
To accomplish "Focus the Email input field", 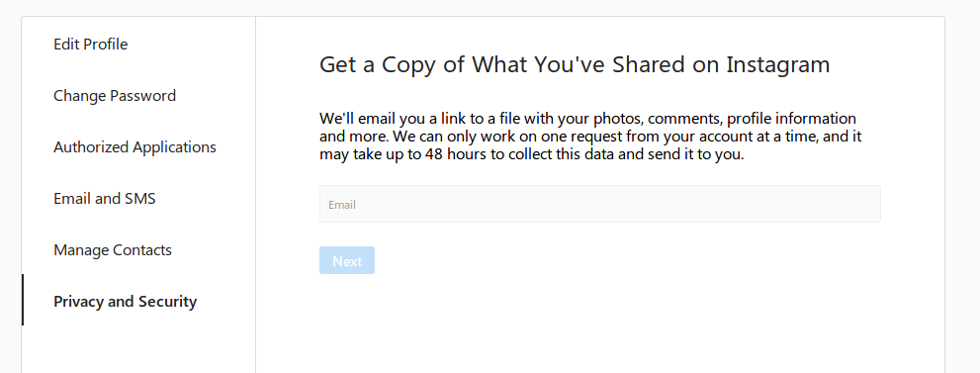I will (x=600, y=204).
